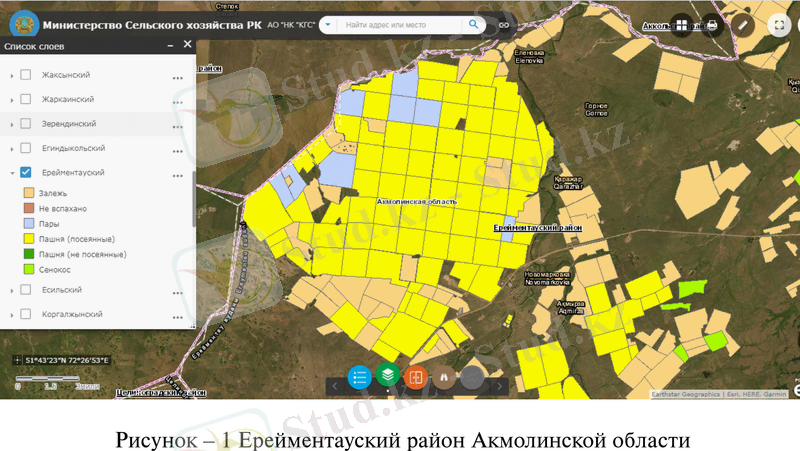Click the Ministry of Agriculture emblem logo
The image size is (800, 451).
[24, 24]
